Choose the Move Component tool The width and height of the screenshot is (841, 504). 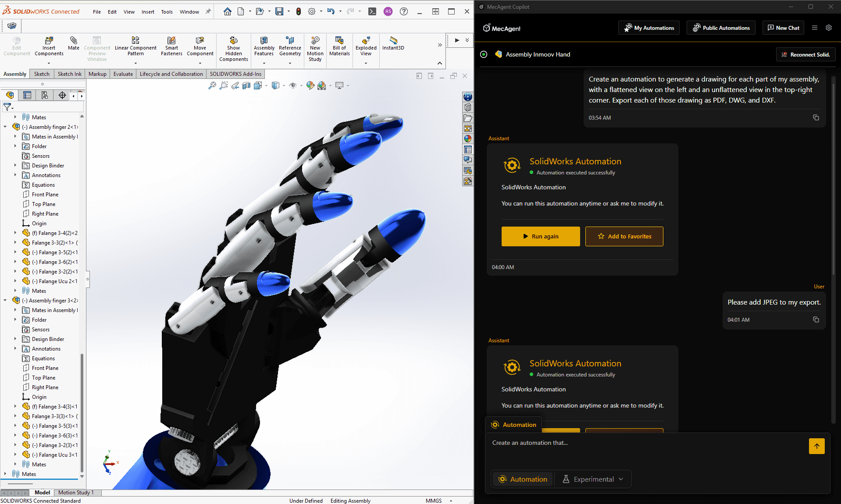200,46
